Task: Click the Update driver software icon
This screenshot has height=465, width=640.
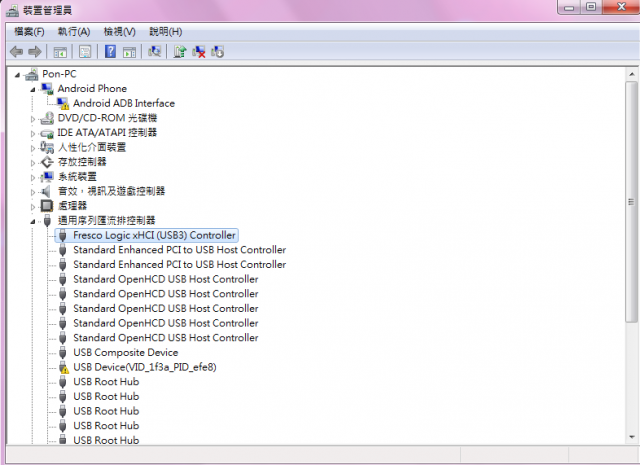Action: 180,51
